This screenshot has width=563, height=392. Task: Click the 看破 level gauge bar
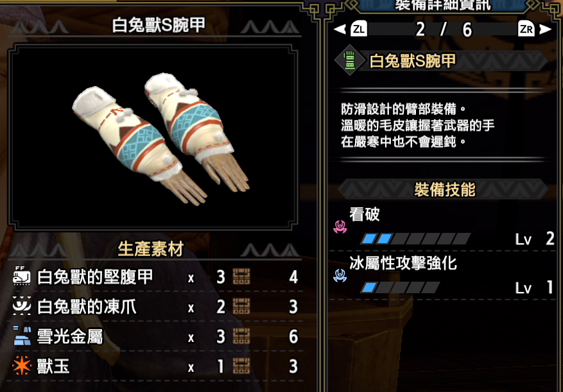point(415,239)
